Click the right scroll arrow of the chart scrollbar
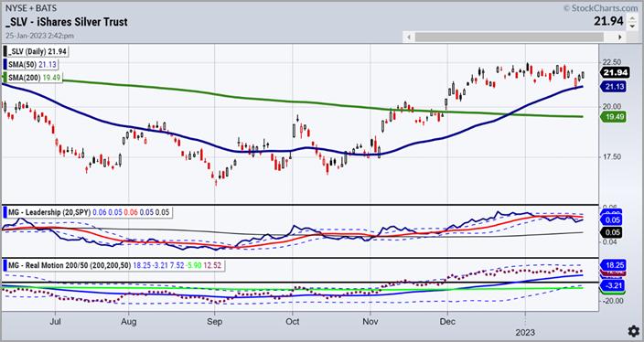644x342 pixels. [x=620, y=37]
